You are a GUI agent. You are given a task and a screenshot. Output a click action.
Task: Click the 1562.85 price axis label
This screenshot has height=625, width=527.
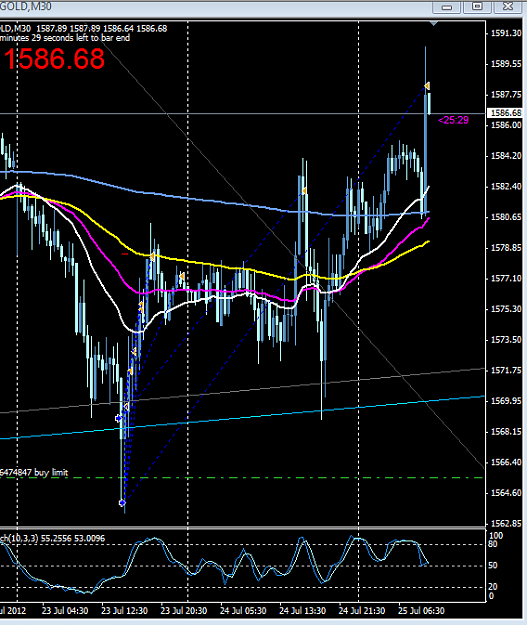[x=506, y=524]
